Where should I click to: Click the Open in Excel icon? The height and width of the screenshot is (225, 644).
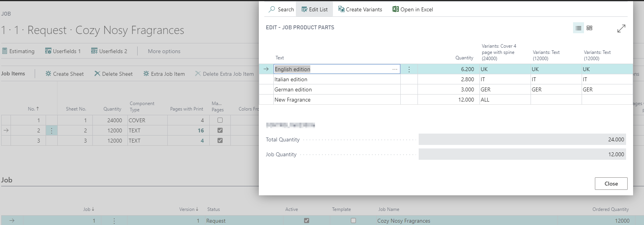(396, 9)
